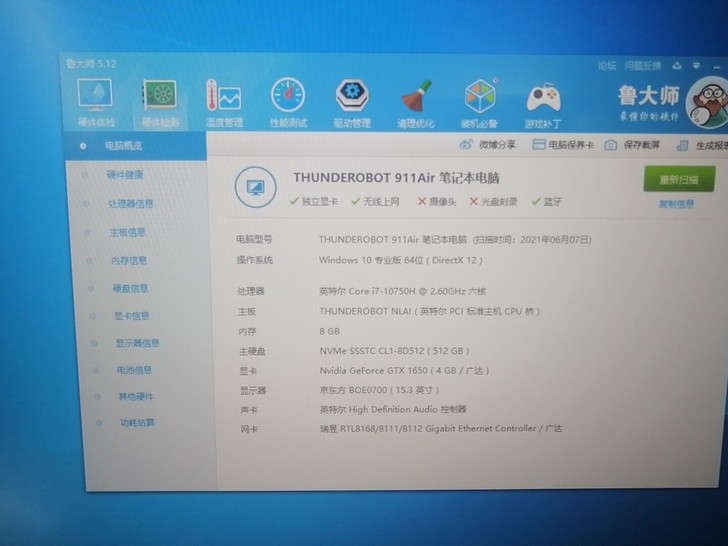
Task: Click the Windows 10 专业版 64位 value
Action: pos(401,260)
